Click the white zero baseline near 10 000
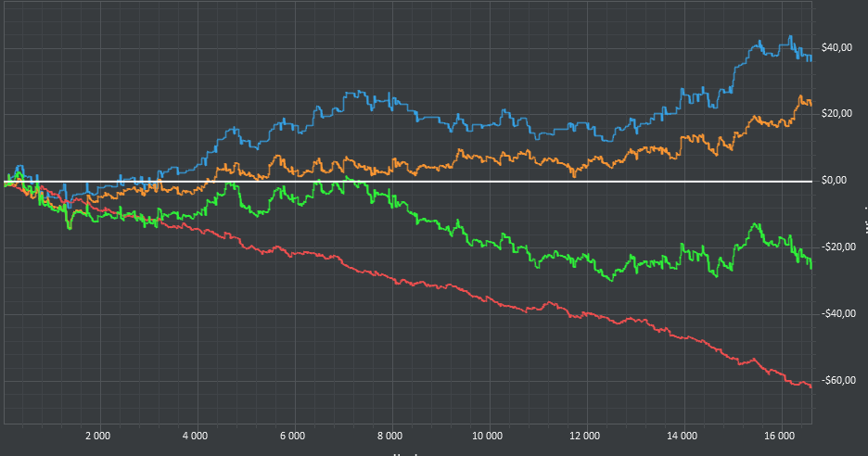This screenshot has height=456, width=868. click(487, 182)
